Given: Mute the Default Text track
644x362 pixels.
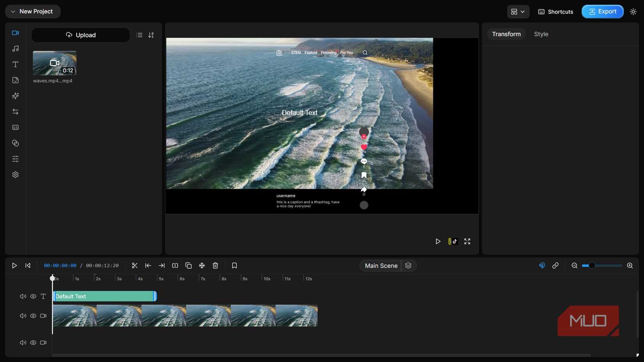Looking at the screenshot, I should 23,296.
